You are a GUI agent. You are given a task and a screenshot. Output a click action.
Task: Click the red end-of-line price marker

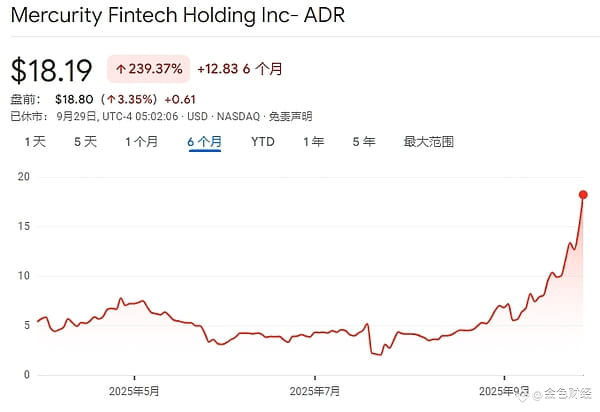pos(583,195)
